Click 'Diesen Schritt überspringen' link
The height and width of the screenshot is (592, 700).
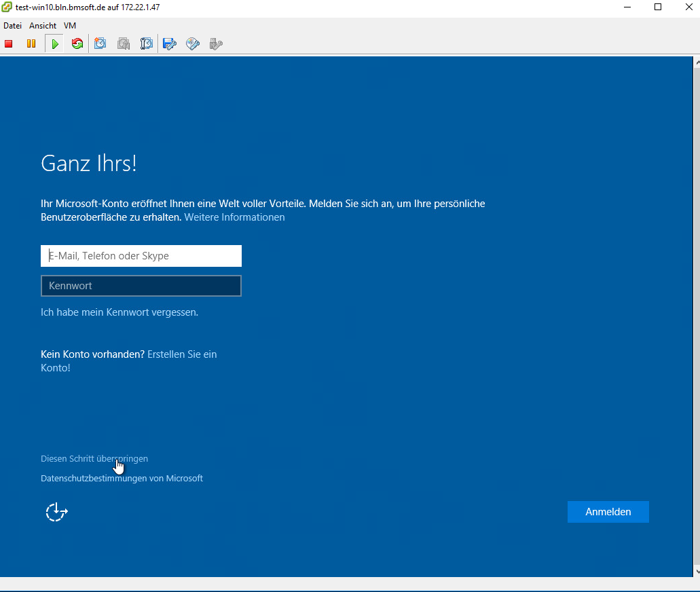click(94, 458)
